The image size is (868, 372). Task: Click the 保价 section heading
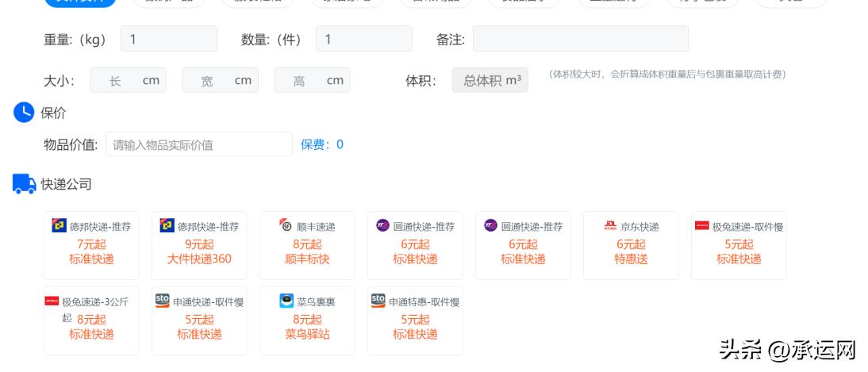coord(53,113)
